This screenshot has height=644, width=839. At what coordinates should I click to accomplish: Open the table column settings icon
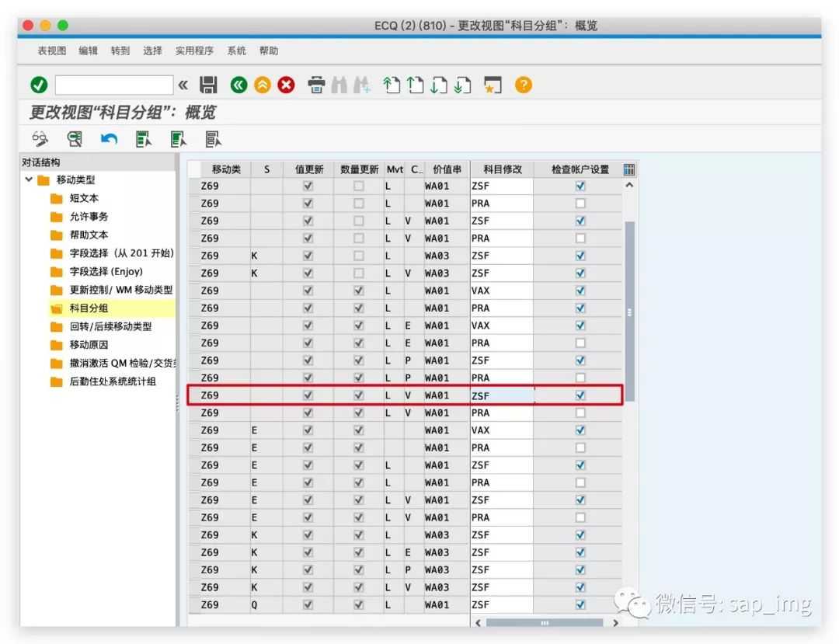pyautogui.click(x=629, y=169)
